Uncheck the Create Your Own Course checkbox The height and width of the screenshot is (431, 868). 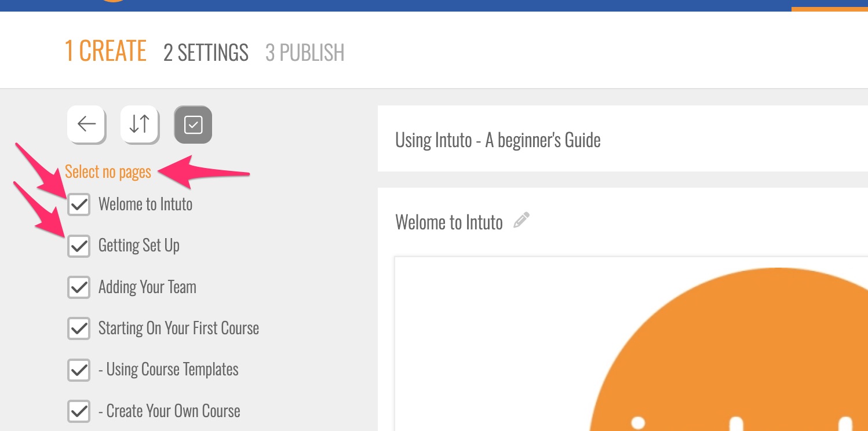pos(79,411)
